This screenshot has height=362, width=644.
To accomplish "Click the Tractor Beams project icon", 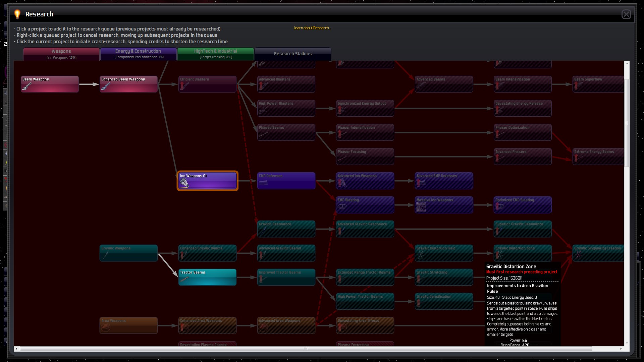I will (184, 279).
